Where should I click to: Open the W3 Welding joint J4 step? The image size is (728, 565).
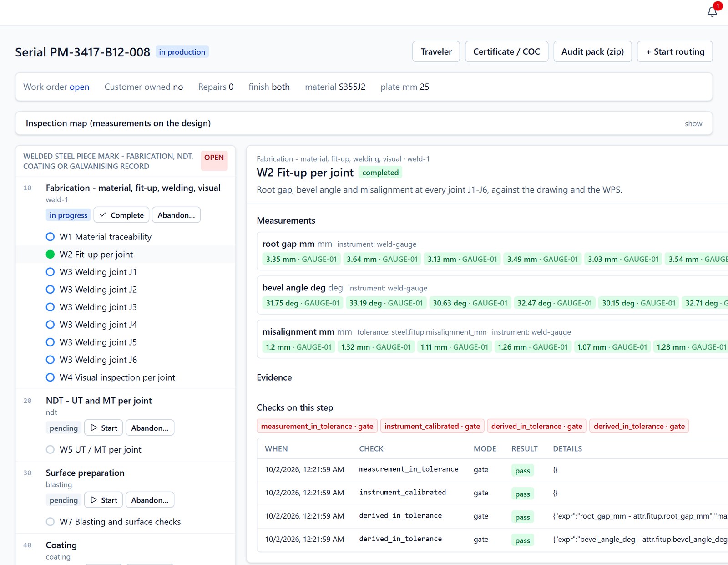coord(98,325)
